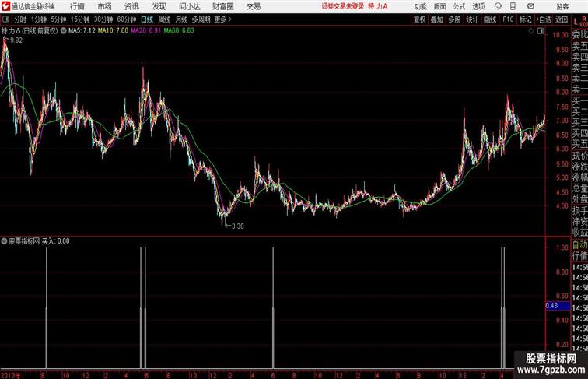
Task: Switch to 30分钟 period
Action: 103,19
